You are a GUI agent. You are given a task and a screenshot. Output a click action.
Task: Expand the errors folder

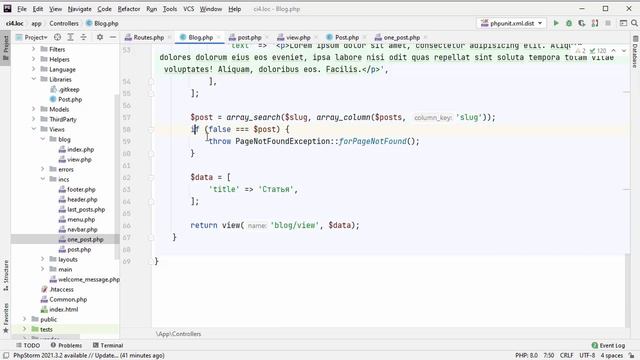(x=42, y=169)
